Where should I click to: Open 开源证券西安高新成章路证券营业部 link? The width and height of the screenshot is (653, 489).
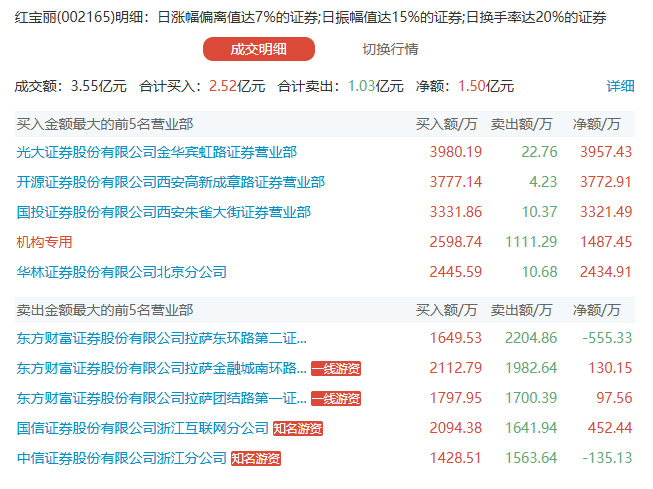[x=170, y=182]
